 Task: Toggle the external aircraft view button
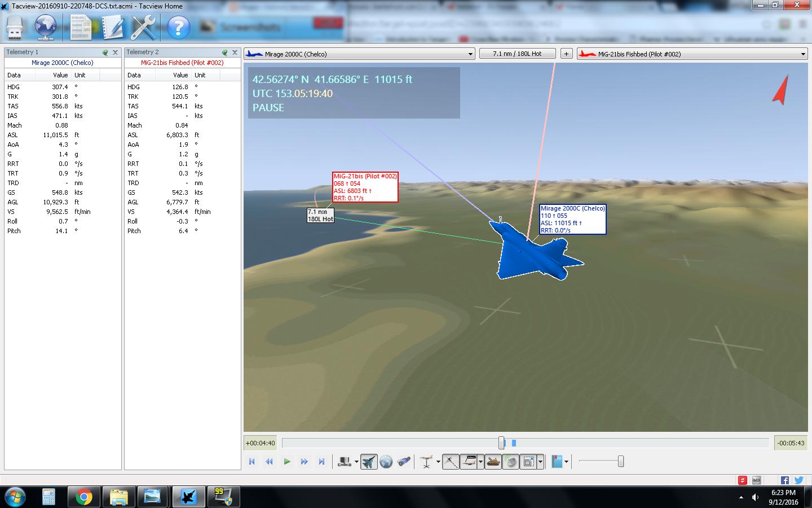pos(369,462)
